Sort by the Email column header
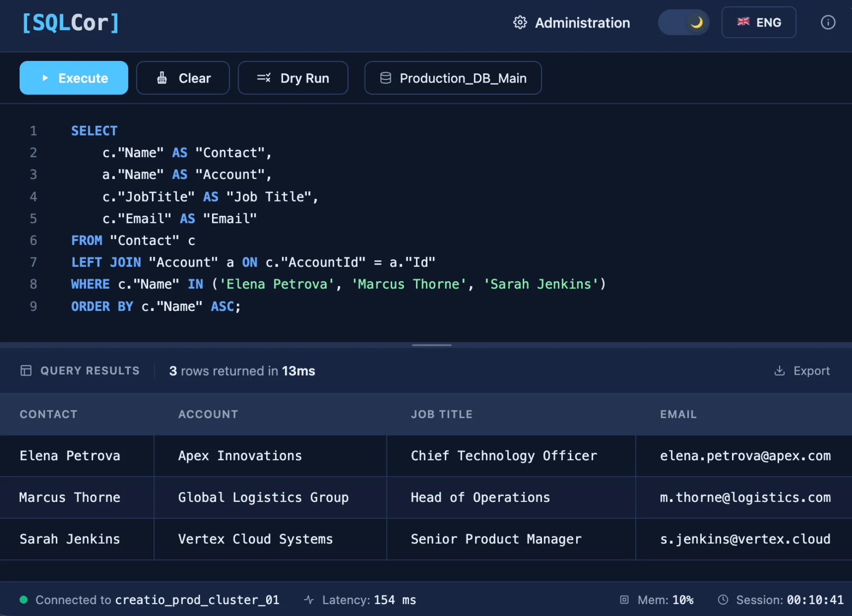The image size is (852, 616). pyautogui.click(x=678, y=414)
